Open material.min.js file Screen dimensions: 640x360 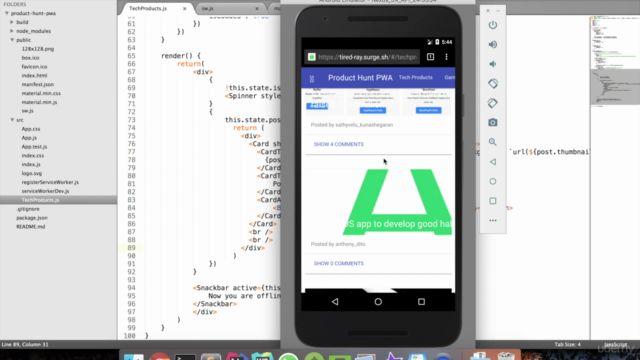click(39, 102)
